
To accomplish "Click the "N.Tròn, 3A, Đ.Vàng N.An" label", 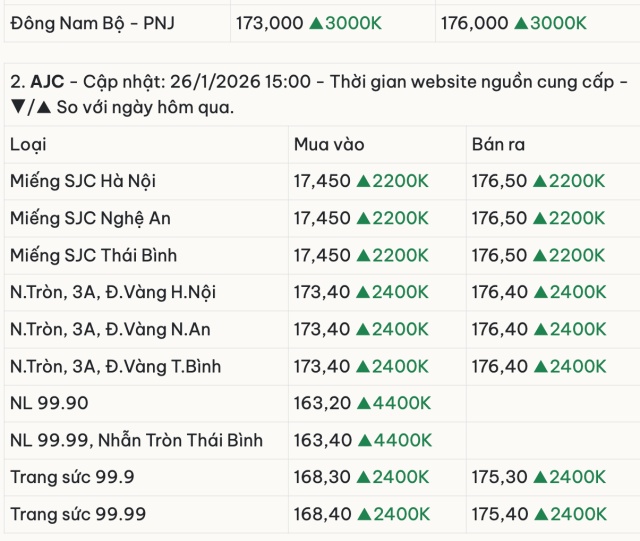I will coord(110,329).
